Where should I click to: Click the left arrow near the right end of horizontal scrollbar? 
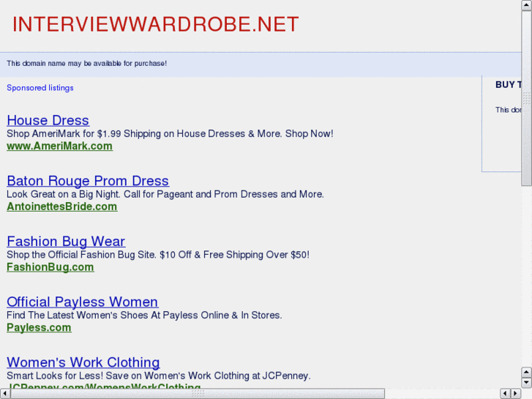tap(506, 394)
